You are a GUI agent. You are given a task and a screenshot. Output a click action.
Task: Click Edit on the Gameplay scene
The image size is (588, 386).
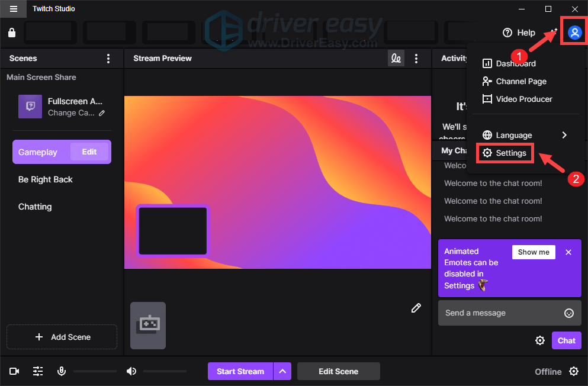click(x=89, y=152)
